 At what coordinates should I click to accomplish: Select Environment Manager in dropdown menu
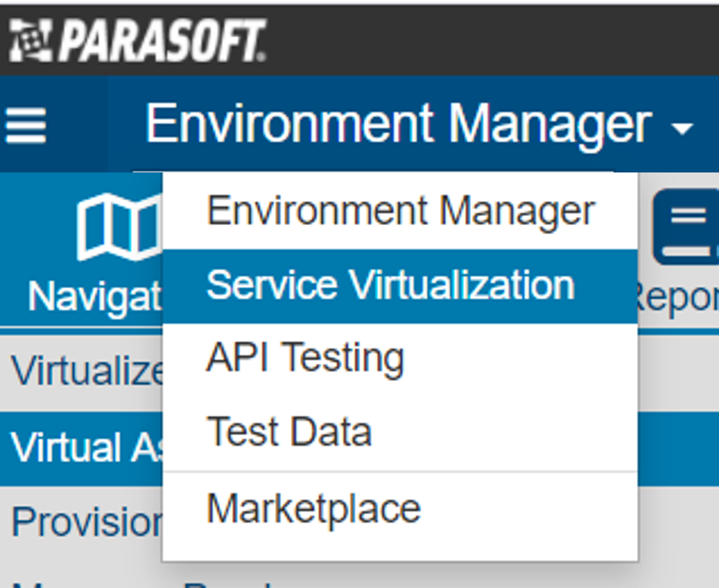400,212
